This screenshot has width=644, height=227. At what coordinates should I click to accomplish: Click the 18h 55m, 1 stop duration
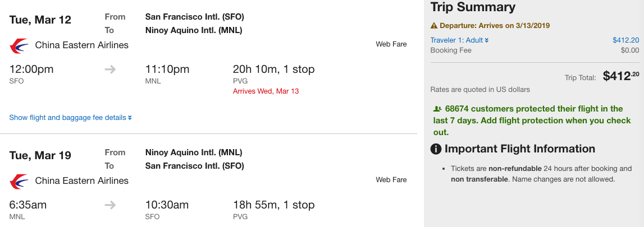point(273,205)
